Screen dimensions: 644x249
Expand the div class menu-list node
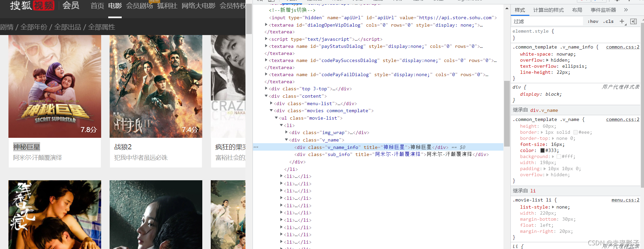[x=271, y=103]
